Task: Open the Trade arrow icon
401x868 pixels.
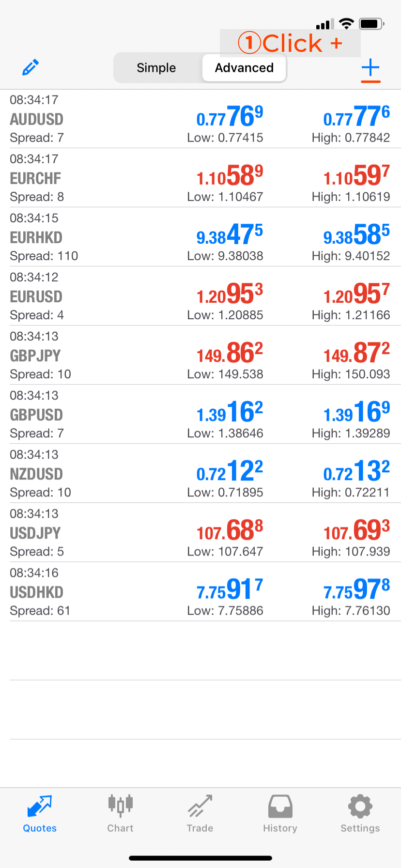Action: pyautogui.click(x=200, y=806)
